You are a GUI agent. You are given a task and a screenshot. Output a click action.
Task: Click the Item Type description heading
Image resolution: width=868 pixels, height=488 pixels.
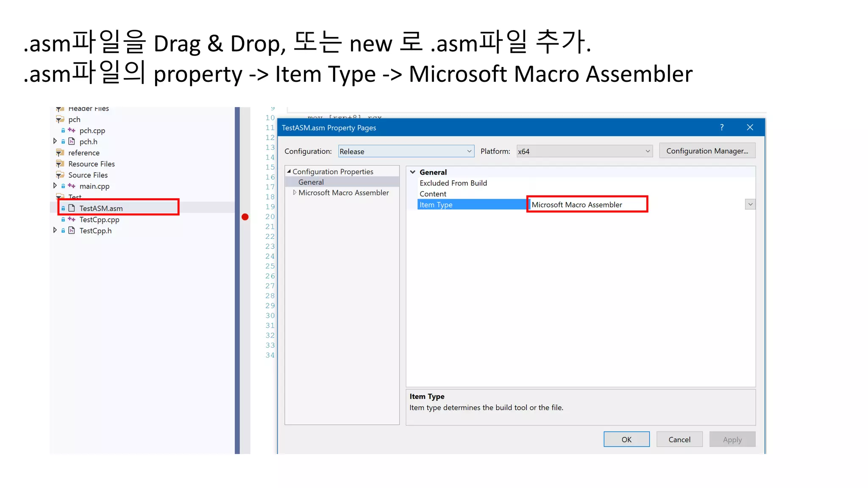427,396
